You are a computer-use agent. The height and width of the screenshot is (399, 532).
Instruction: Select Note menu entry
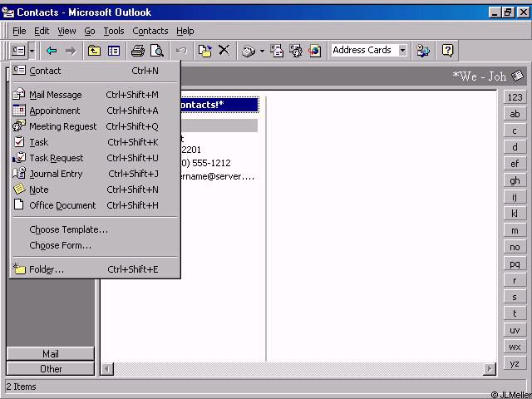coord(95,190)
